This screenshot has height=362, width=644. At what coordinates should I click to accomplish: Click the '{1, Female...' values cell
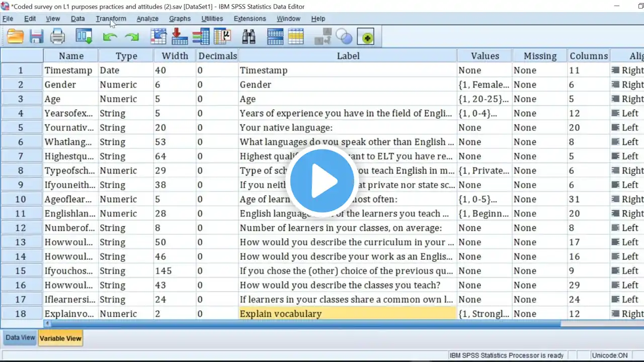click(485, 84)
